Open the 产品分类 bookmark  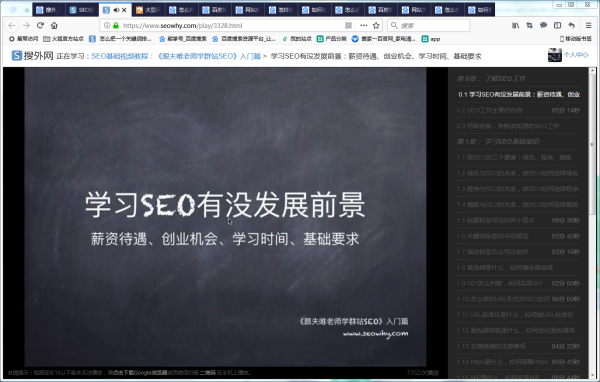(331, 39)
